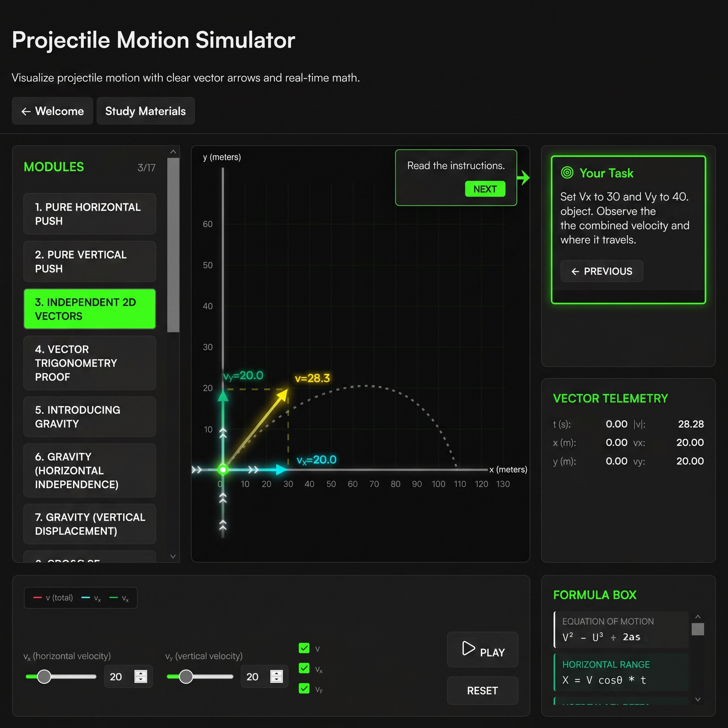Click the play triangle icon
Viewport: 728px width, 728px height.
click(468, 648)
